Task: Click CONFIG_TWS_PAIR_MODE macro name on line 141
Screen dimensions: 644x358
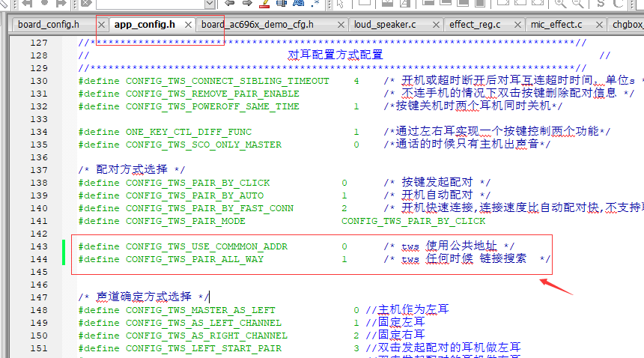Action: click(x=186, y=221)
